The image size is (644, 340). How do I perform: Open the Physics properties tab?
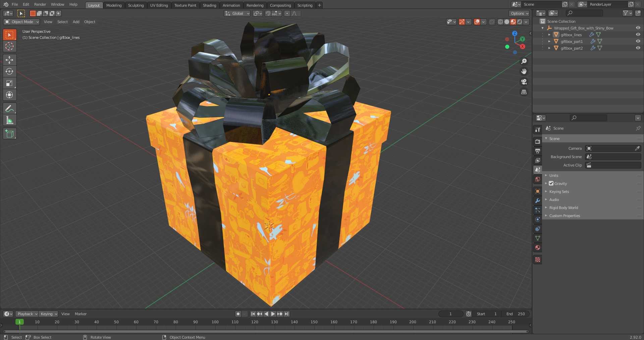pos(538,219)
